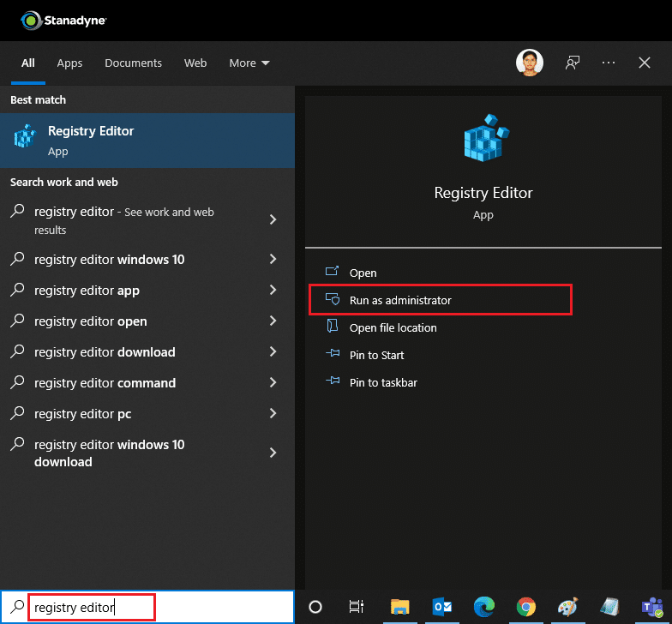Viewport: 672px width, 624px height.
Task: Switch to the All tab
Action: (x=27, y=63)
